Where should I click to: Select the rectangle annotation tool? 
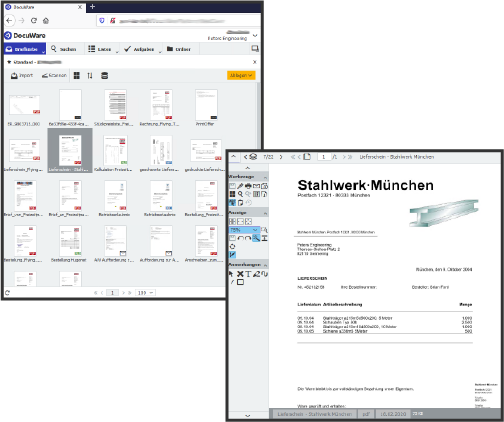(240, 282)
